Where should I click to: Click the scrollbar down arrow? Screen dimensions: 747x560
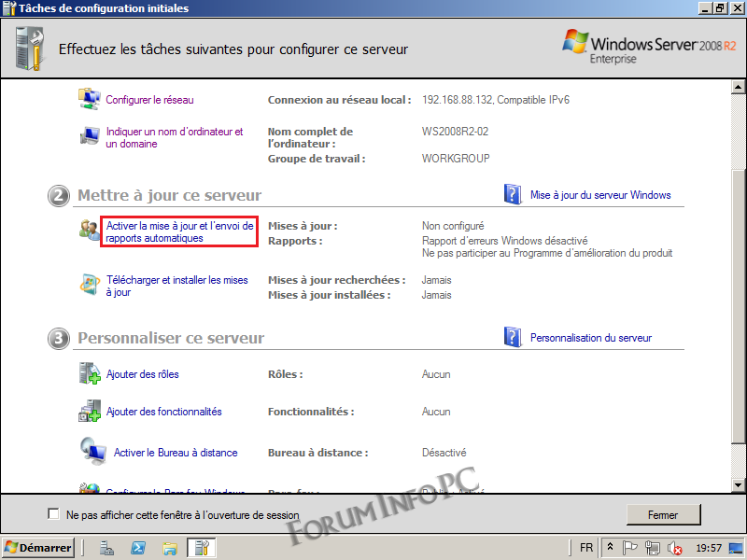[738, 485]
